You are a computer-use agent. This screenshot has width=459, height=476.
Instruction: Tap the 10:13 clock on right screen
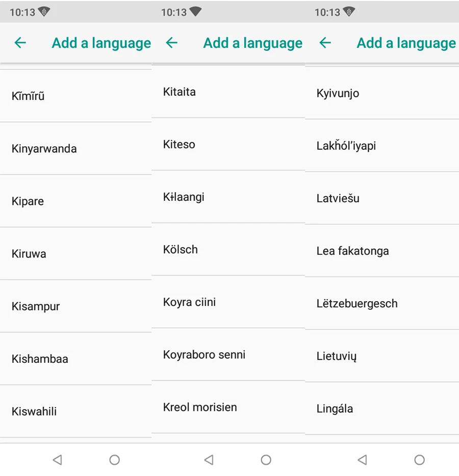click(x=327, y=12)
